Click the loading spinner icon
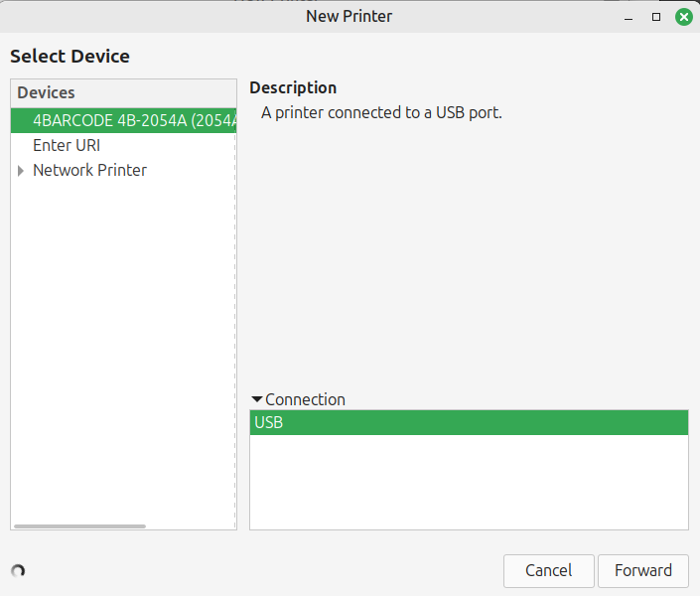Image resolution: width=700 pixels, height=596 pixels. pyautogui.click(x=17, y=570)
